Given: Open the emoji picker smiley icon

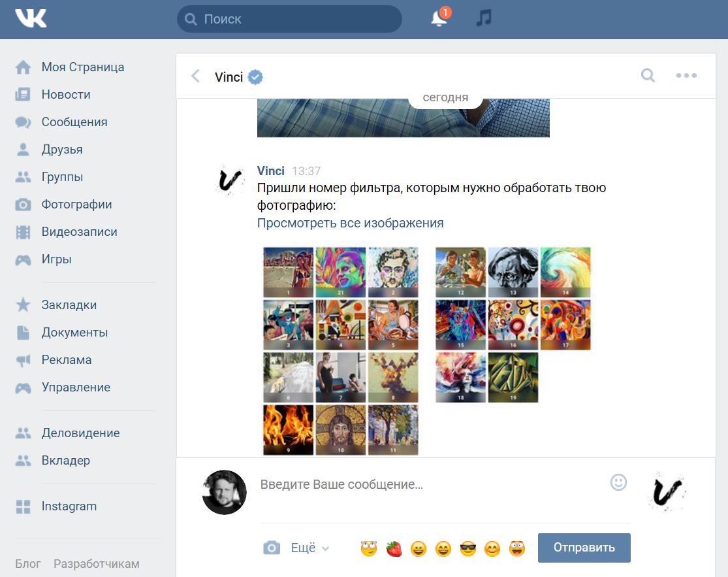Looking at the screenshot, I should point(618,482).
